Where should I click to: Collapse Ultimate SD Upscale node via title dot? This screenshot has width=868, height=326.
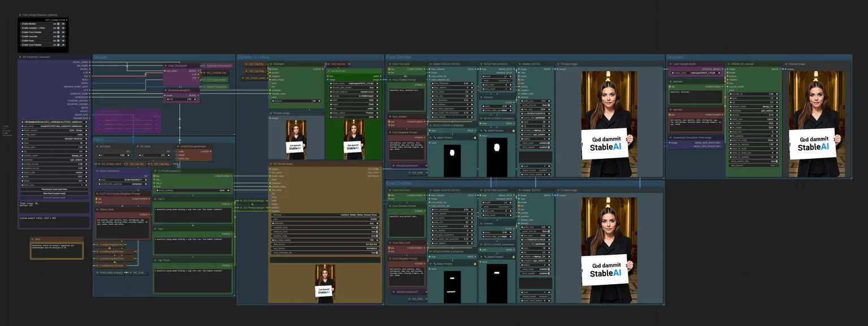[728, 64]
